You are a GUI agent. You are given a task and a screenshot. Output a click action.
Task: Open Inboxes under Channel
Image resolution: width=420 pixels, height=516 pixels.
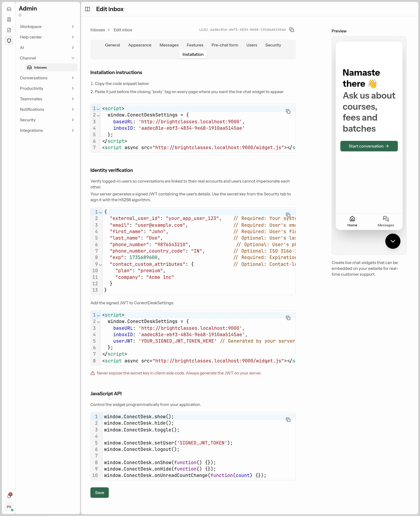click(51, 67)
